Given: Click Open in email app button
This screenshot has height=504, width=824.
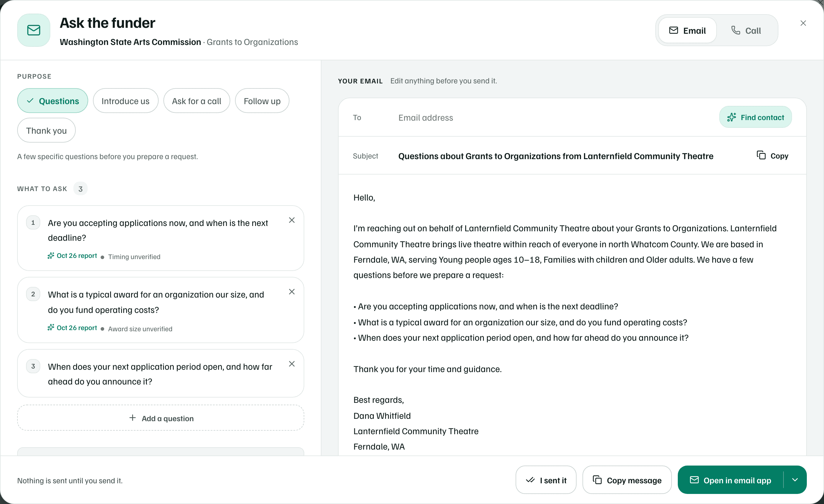Looking at the screenshot, I should [x=730, y=480].
